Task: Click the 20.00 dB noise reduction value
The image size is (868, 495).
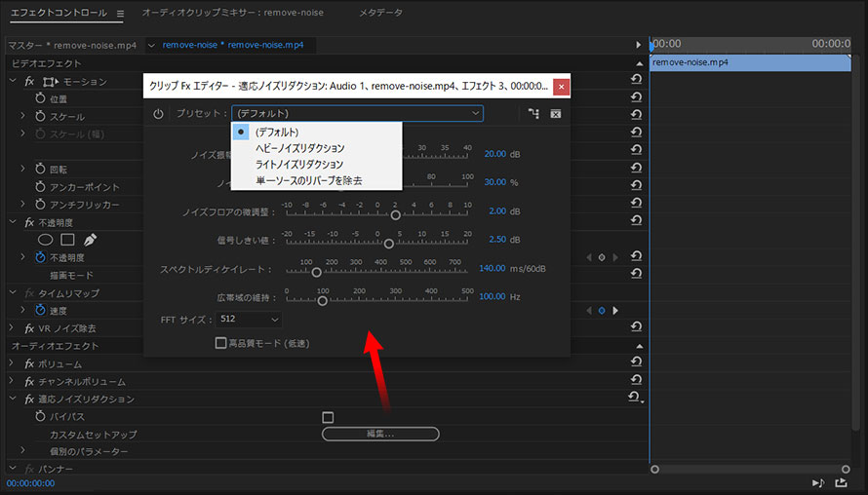Action: tap(494, 154)
